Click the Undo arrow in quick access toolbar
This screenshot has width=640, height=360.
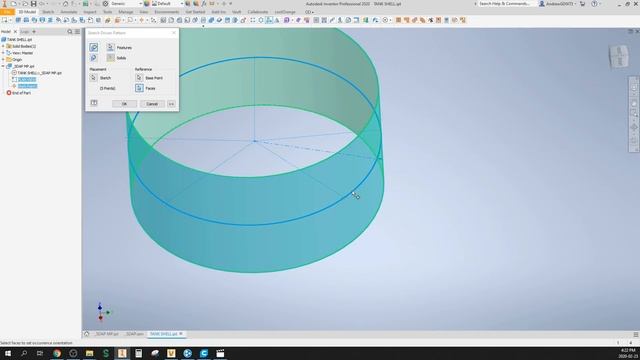pyautogui.click(x=42, y=4)
